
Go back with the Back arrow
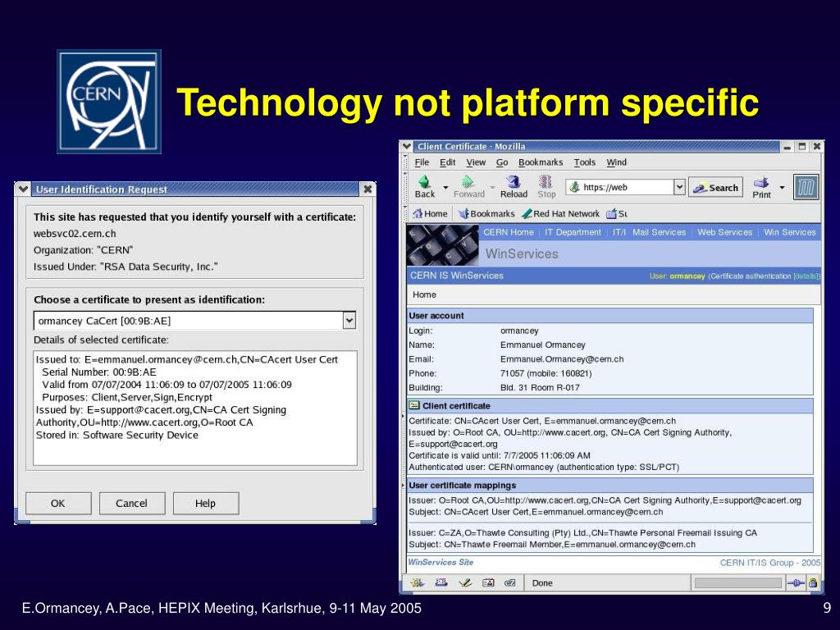click(424, 186)
